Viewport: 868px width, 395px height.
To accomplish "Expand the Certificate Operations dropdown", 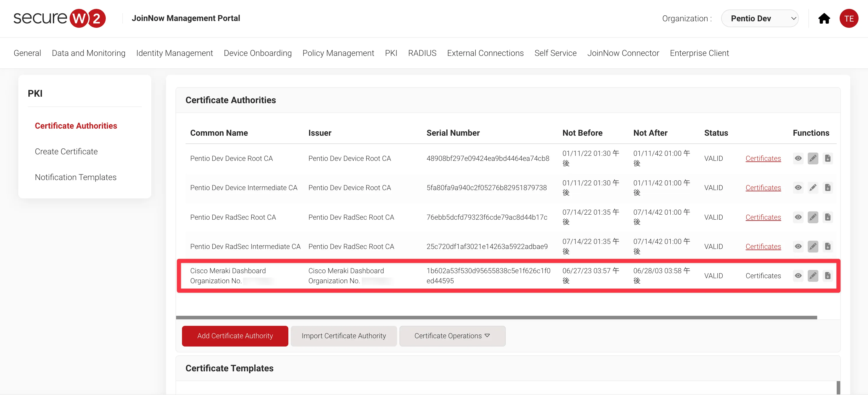I will pyautogui.click(x=452, y=336).
